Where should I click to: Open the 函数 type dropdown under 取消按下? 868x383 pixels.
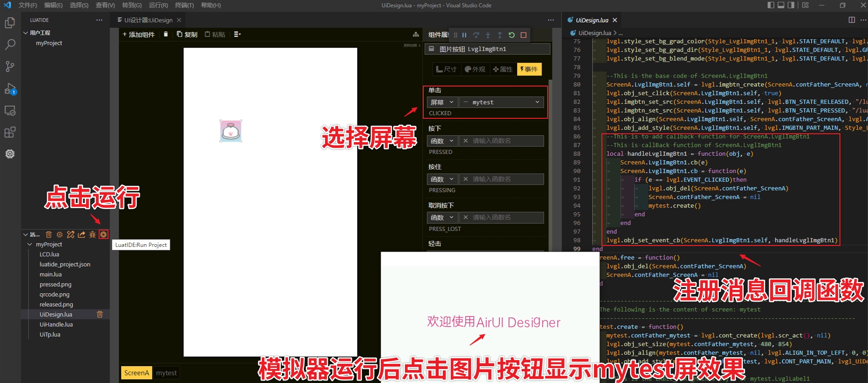(x=442, y=217)
